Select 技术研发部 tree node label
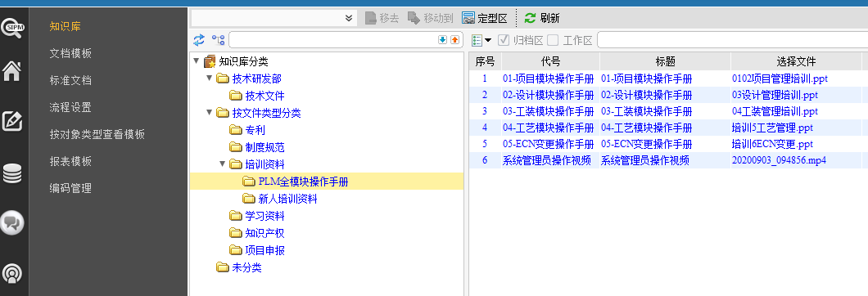The image size is (868, 296). coord(257,78)
